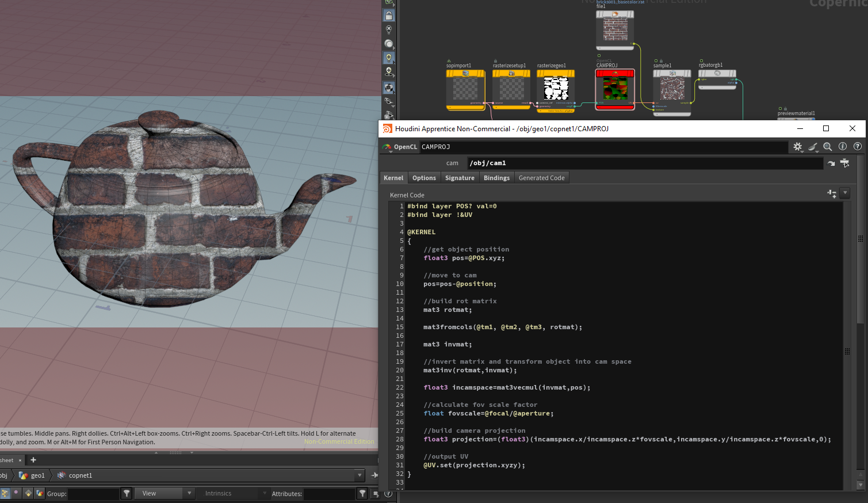The width and height of the screenshot is (868, 503).
Task: Expand the Kernel Code presets dropdown arrow
Action: point(844,194)
